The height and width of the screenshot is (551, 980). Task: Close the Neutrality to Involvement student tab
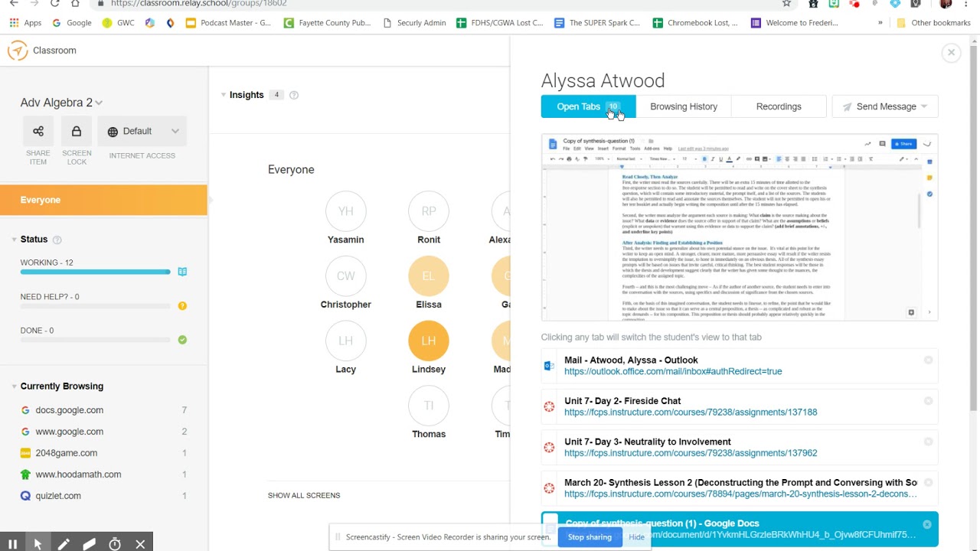tap(928, 442)
